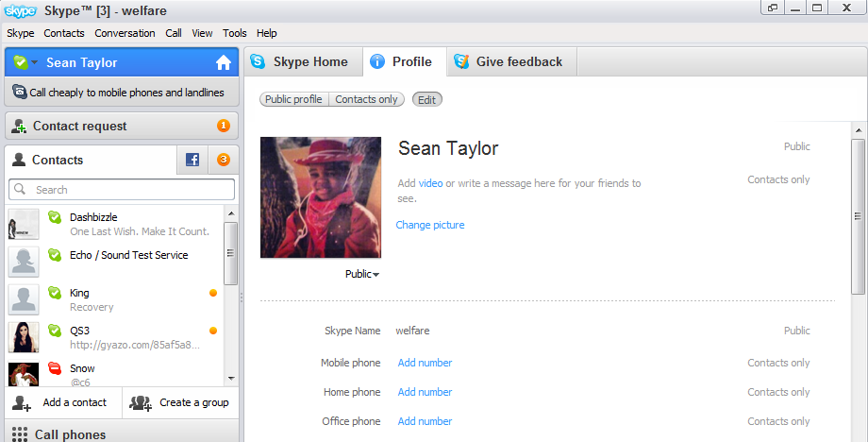Screen dimensions: 868x442
Task: Click Snow's red do-not-disturb status icon
Action: pyautogui.click(x=55, y=367)
